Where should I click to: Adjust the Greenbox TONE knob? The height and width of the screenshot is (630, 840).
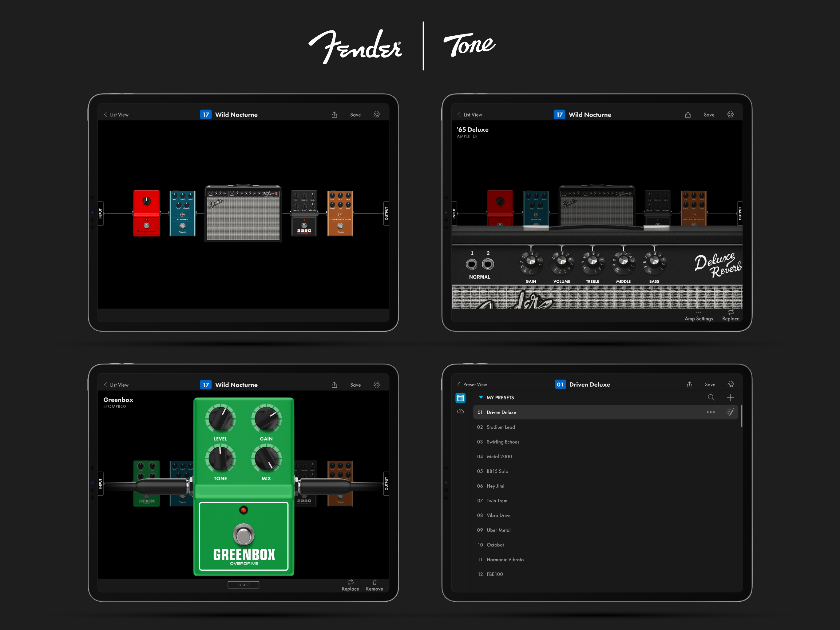pyautogui.click(x=220, y=458)
